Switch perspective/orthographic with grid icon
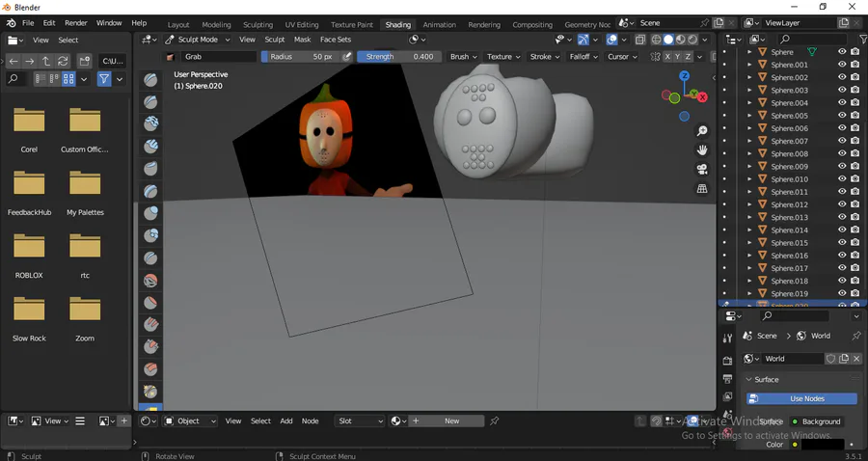This screenshot has width=868, height=461. pyautogui.click(x=702, y=189)
